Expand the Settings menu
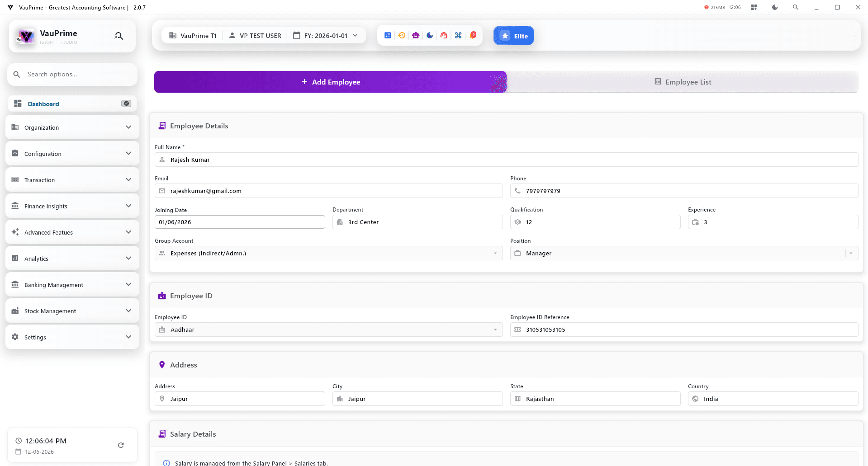Image resolution: width=868 pixels, height=466 pixels. [x=72, y=337]
